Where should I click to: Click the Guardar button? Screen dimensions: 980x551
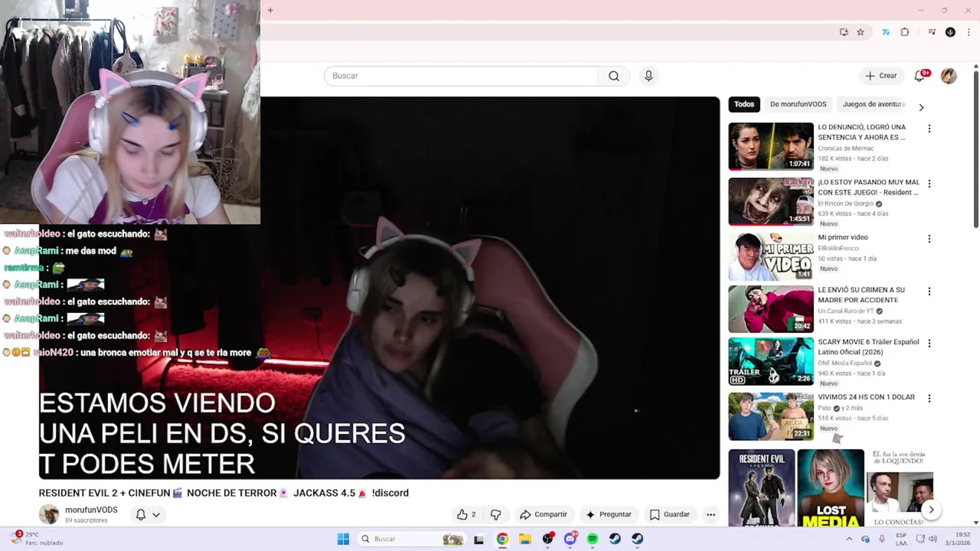[669, 514]
